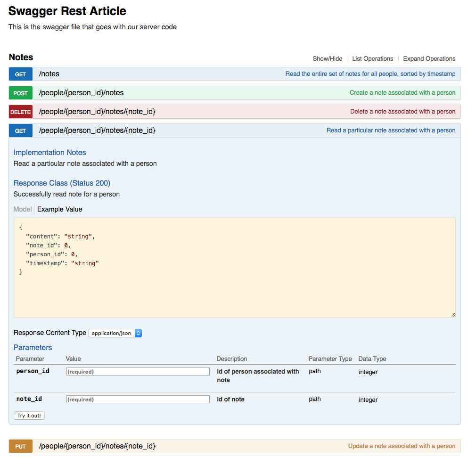The image size is (476, 457).
Task: Click the PUT method badge
Action: 21,446
